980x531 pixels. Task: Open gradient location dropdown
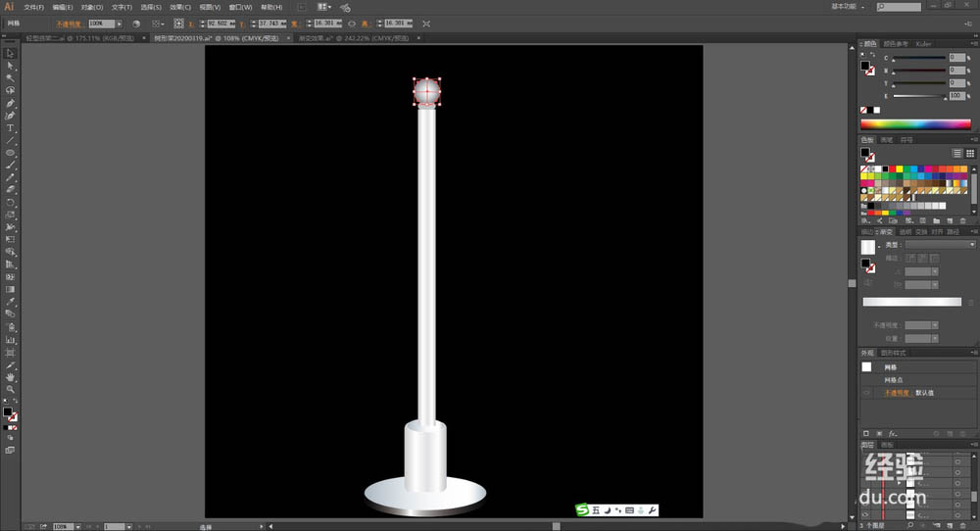(x=935, y=339)
